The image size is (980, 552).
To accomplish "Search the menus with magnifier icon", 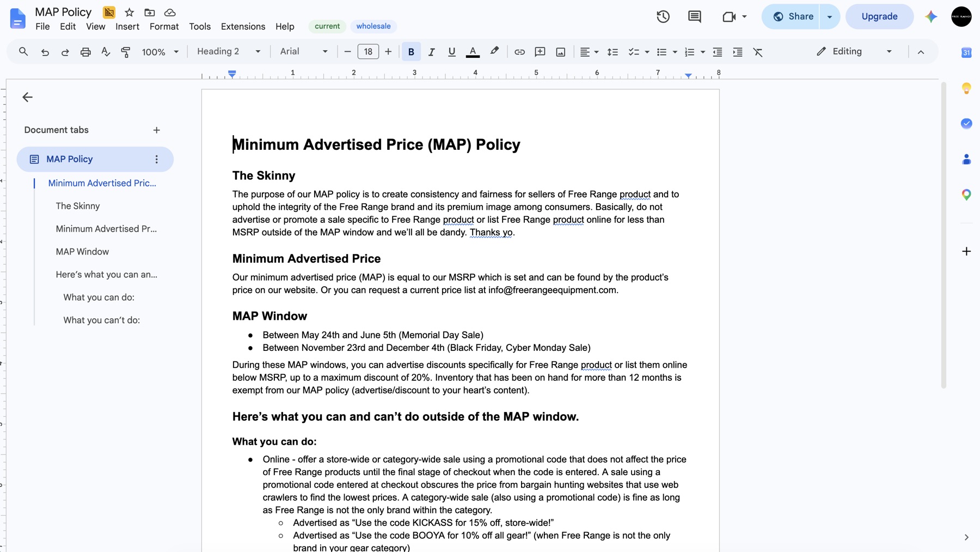I will [x=23, y=52].
